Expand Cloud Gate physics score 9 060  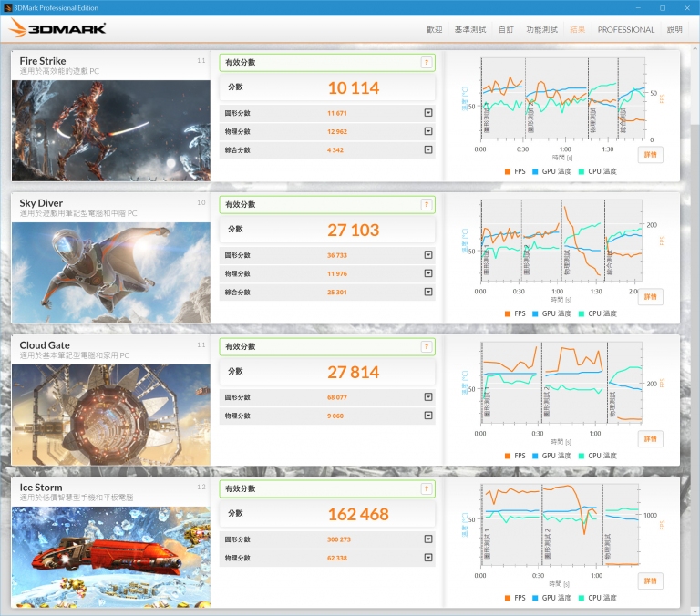pos(428,416)
